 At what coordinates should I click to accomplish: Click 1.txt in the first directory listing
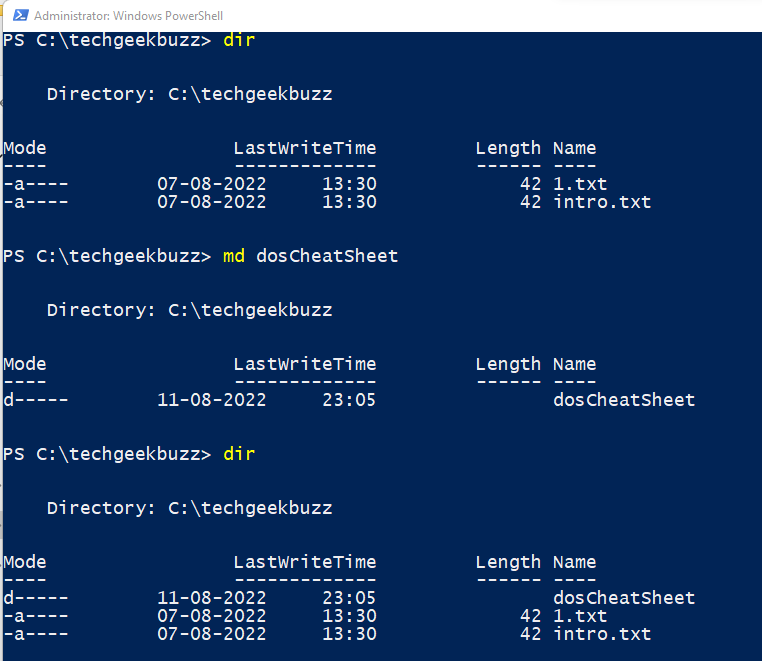click(x=580, y=184)
